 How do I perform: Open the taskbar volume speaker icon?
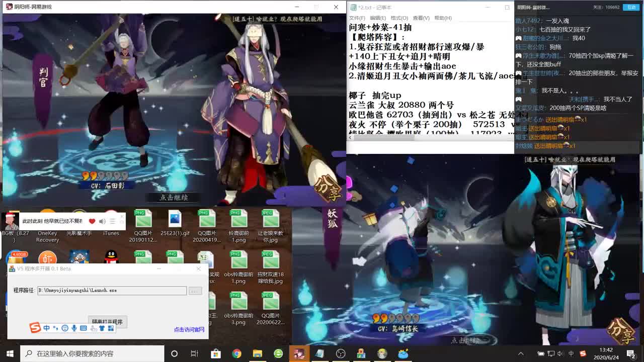[x=560, y=353]
